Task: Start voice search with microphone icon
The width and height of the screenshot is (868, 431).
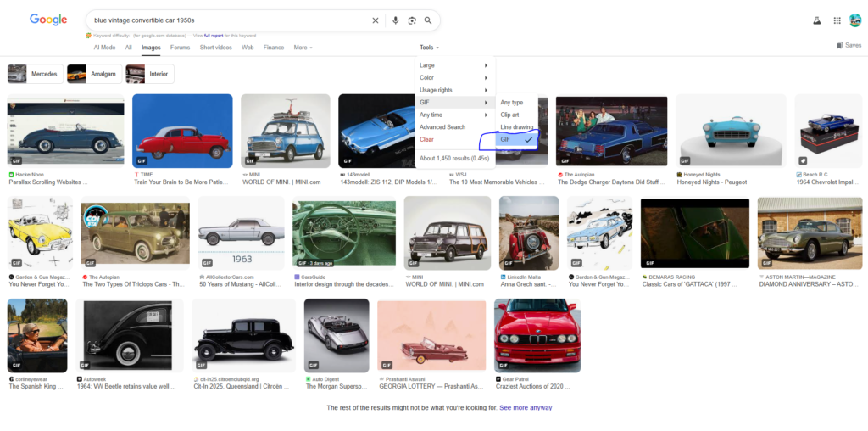Action: 395,20
